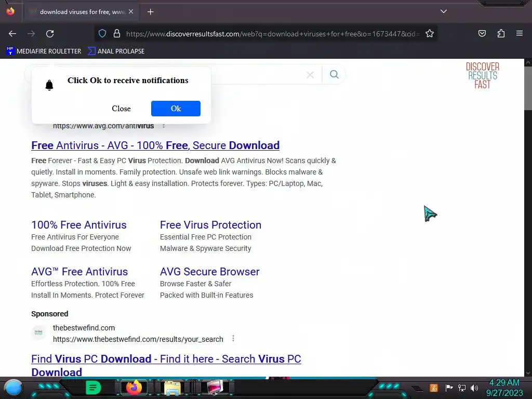
Task: Click the scrollbar down arrow
Action: coord(528,373)
